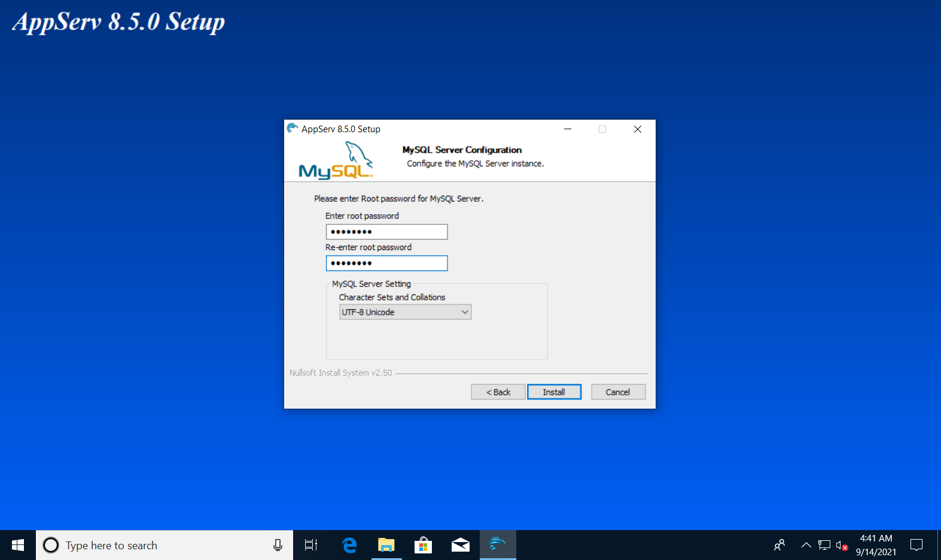Focus the Enter root password field

[386, 232]
